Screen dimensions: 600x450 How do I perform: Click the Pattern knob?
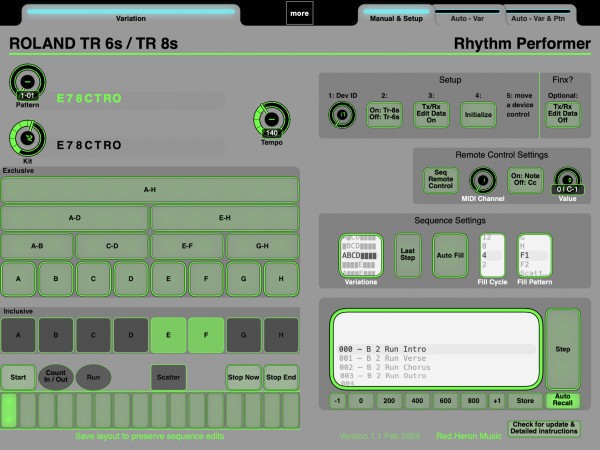click(28, 82)
